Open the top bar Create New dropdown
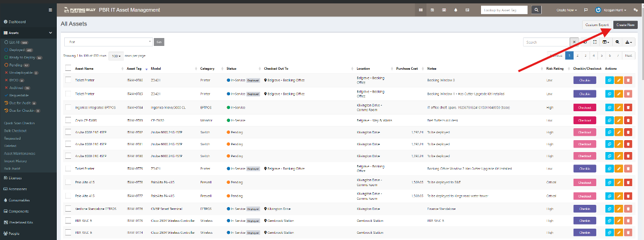 pos(567,10)
